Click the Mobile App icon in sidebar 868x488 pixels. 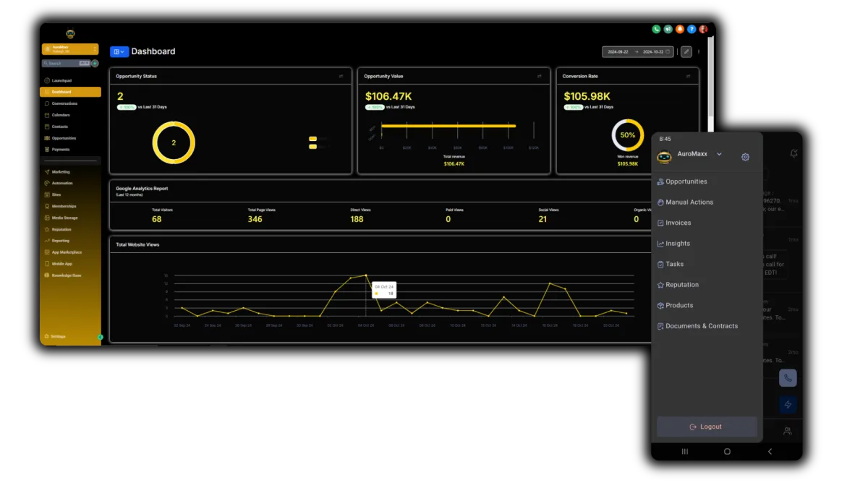coord(47,264)
